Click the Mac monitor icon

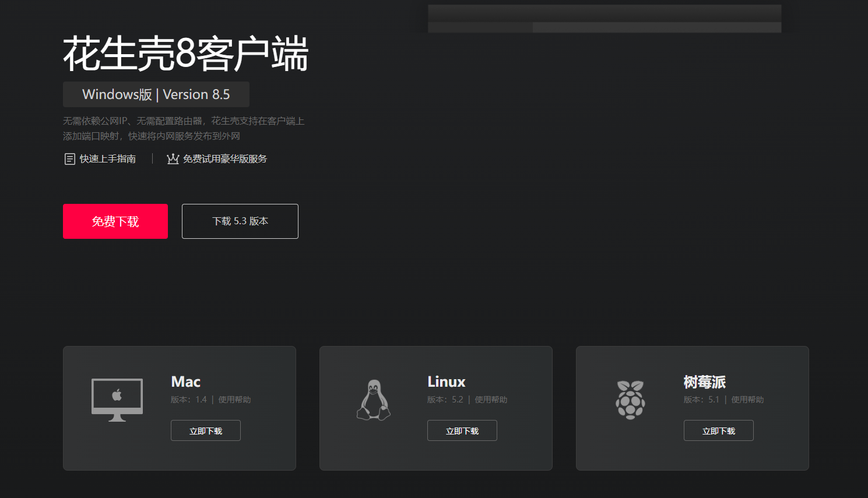[117, 400]
